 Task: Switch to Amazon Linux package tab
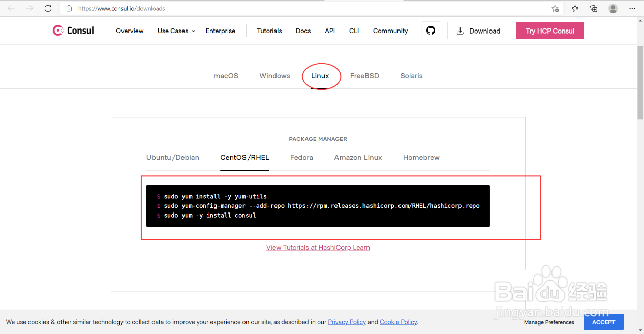point(358,158)
